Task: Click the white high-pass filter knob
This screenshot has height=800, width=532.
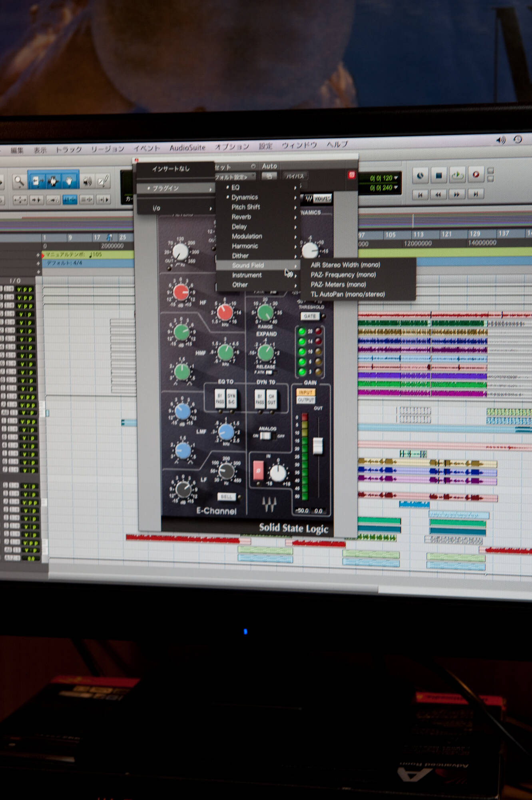Action: 180,252
